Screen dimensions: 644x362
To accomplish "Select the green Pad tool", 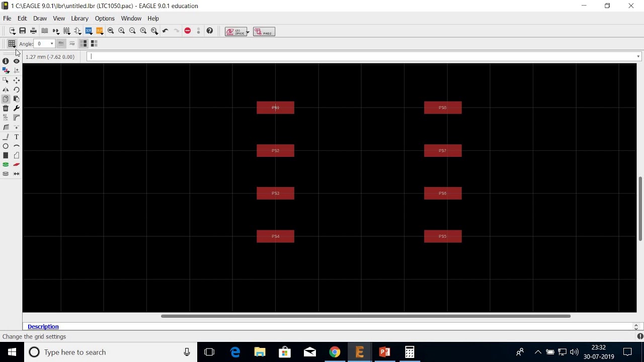I will [x=6, y=164].
